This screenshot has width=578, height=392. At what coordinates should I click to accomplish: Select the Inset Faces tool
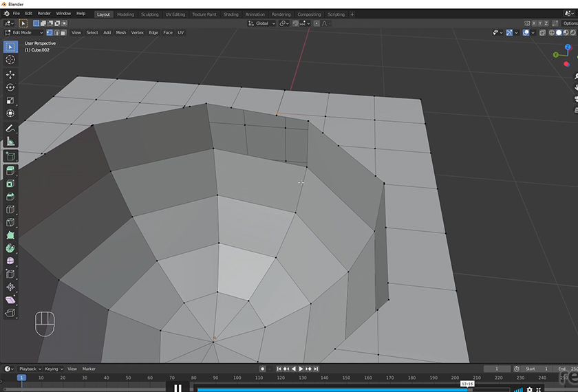tap(10, 184)
